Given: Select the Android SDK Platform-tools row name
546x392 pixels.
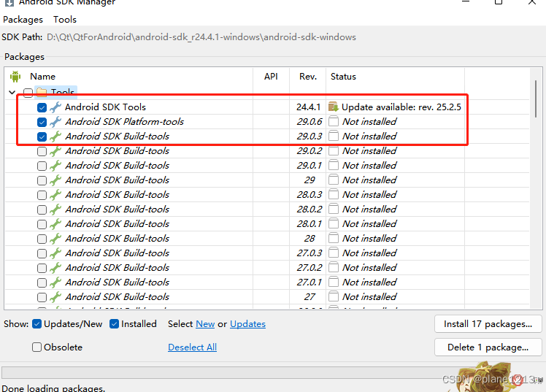Looking at the screenshot, I should 125,122.
